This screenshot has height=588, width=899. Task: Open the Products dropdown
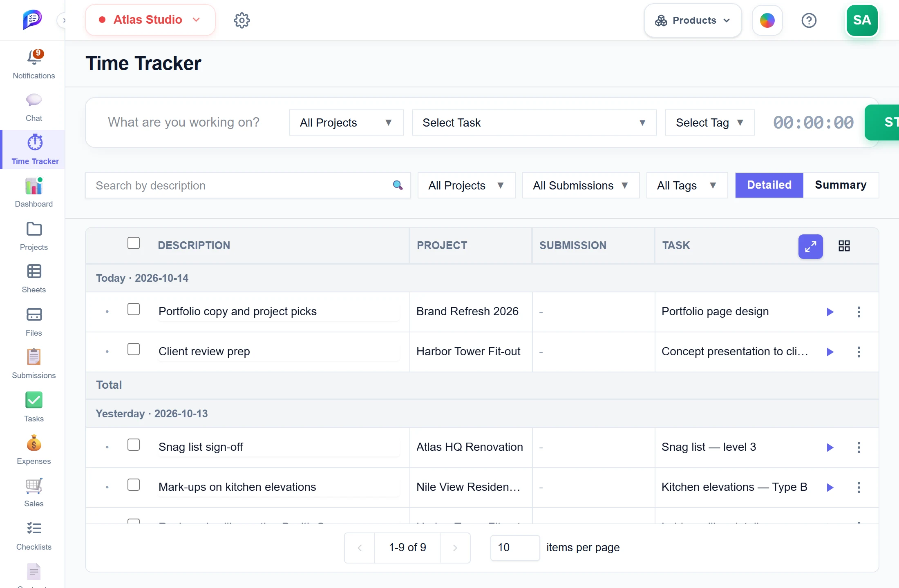pos(693,20)
